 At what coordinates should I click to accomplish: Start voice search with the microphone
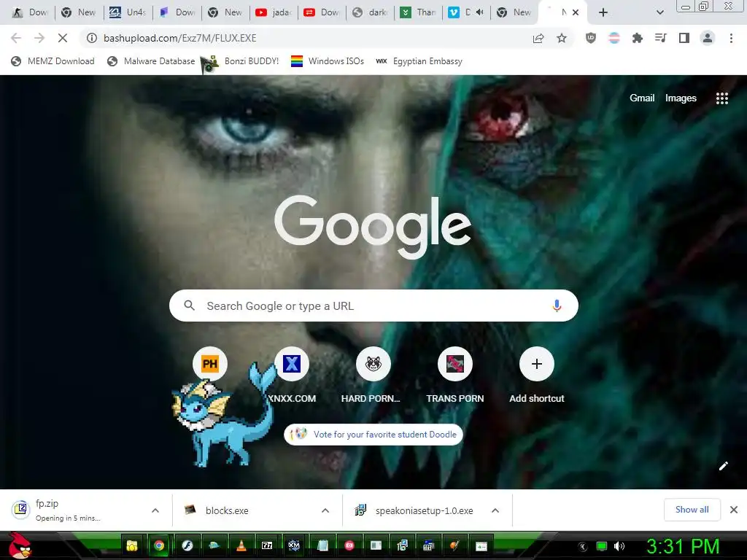point(557,306)
